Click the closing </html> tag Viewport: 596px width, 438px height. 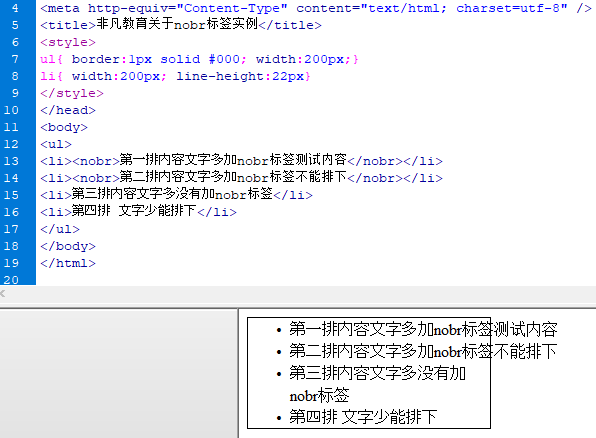click(x=68, y=263)
